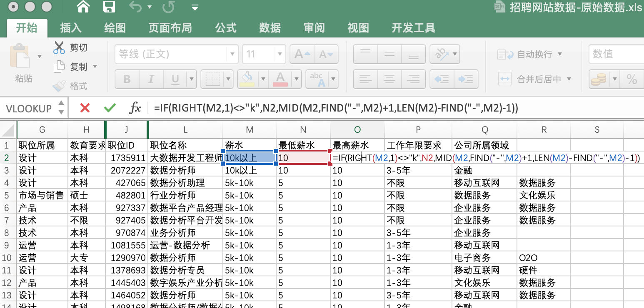Click the center align text icon
644x308 pixels.
click(x=389, y=79)
